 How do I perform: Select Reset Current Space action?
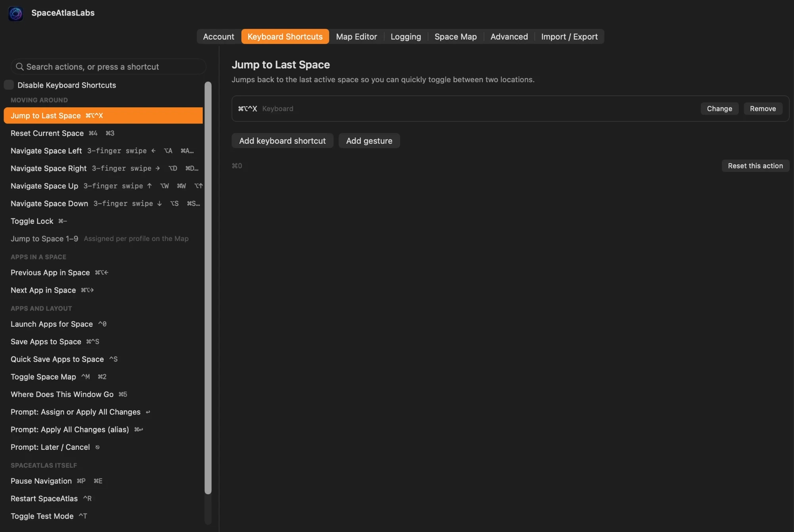click(x=103, y=133)
